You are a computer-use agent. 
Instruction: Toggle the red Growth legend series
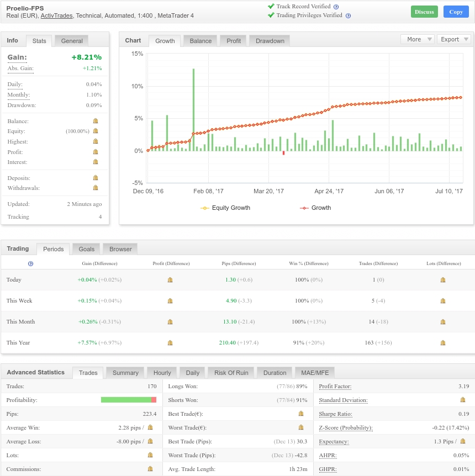pyautogui.click(x=315, y=208)
